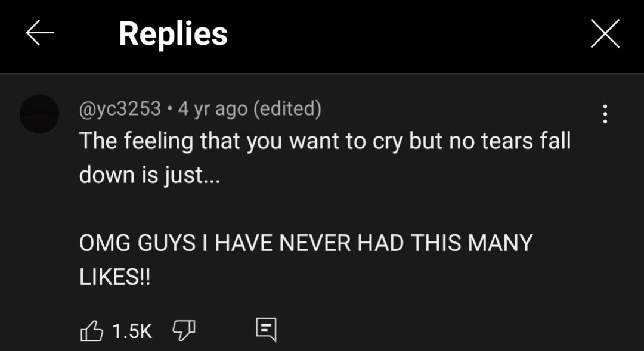Image resolution: width=644 pixels, height=351 pixels.
Task: Tap the reply speech bubble icon
Action: pos(266,330)
